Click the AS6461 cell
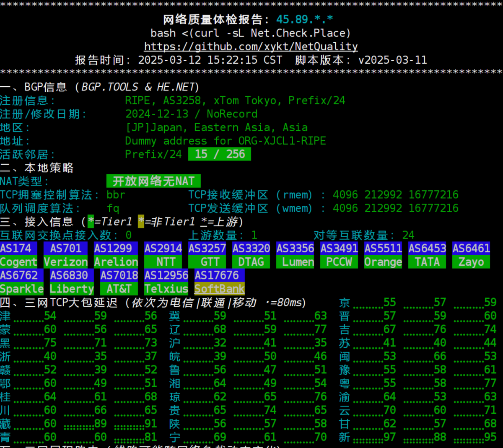 point(471,249)
